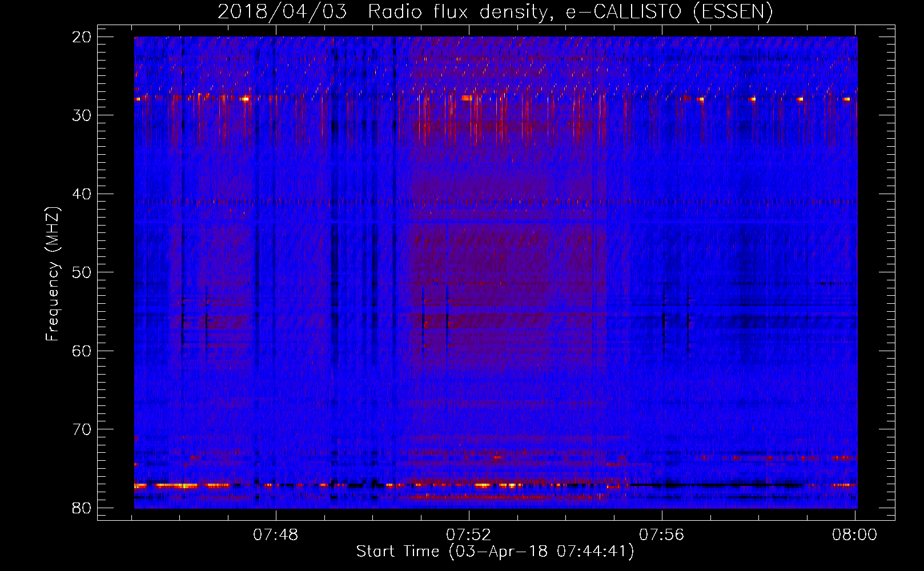Click the 07:56 time tick label
Image resolution: width=924 pixels, height=571 pixels.
coord(662,534)
